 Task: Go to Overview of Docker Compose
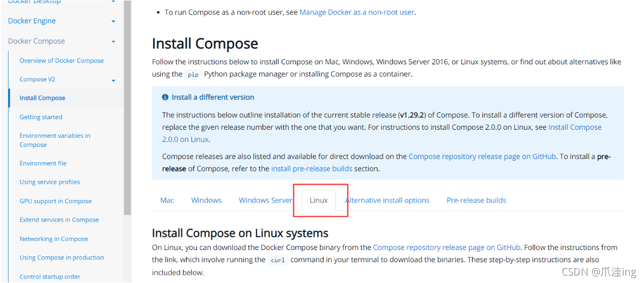tap(62, 61)
